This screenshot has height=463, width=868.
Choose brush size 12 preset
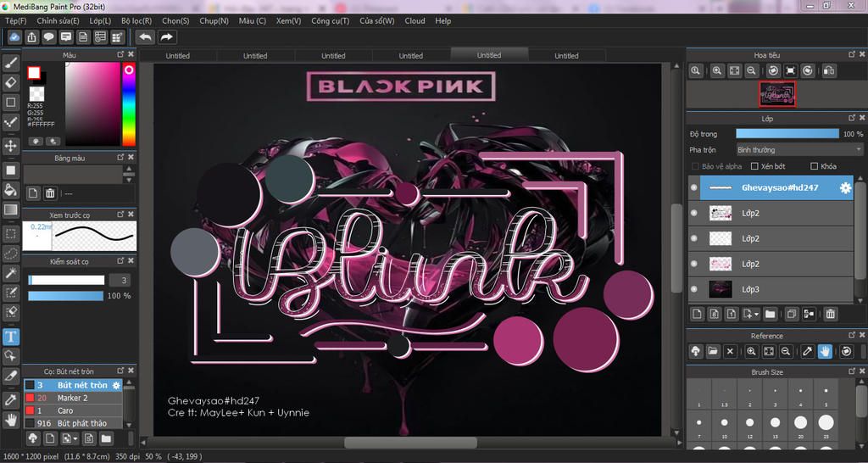pyautogui.click(x=750, y=425)
